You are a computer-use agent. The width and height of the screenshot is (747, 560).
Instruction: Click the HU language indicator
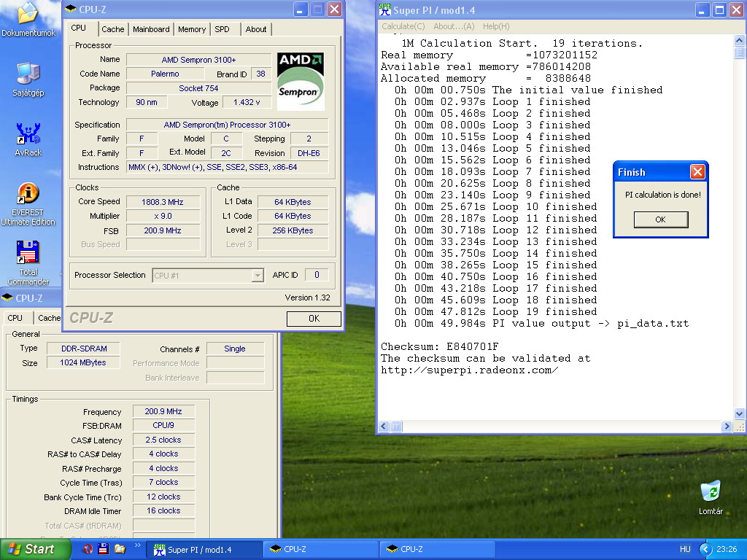click(x=685, y=549)
